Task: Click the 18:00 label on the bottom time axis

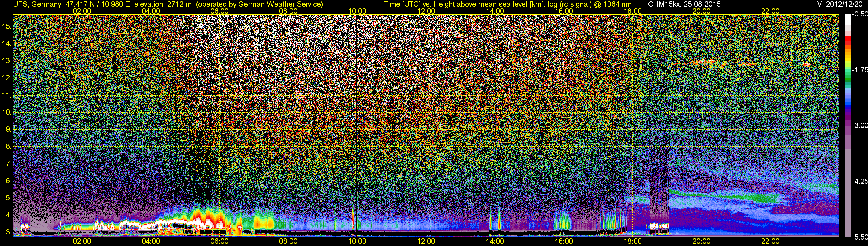Action: (632, 241)
